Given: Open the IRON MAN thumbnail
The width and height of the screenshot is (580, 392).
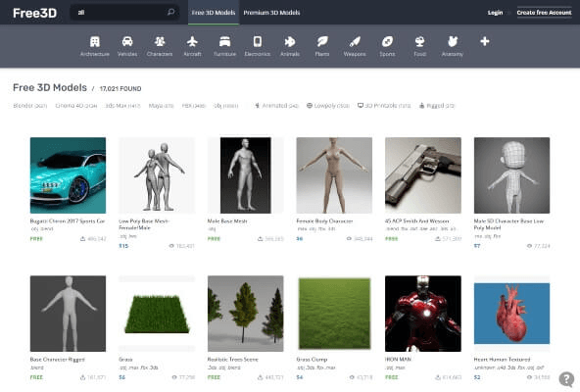Looking at the screenshot, I should click(x=423, y=314).
